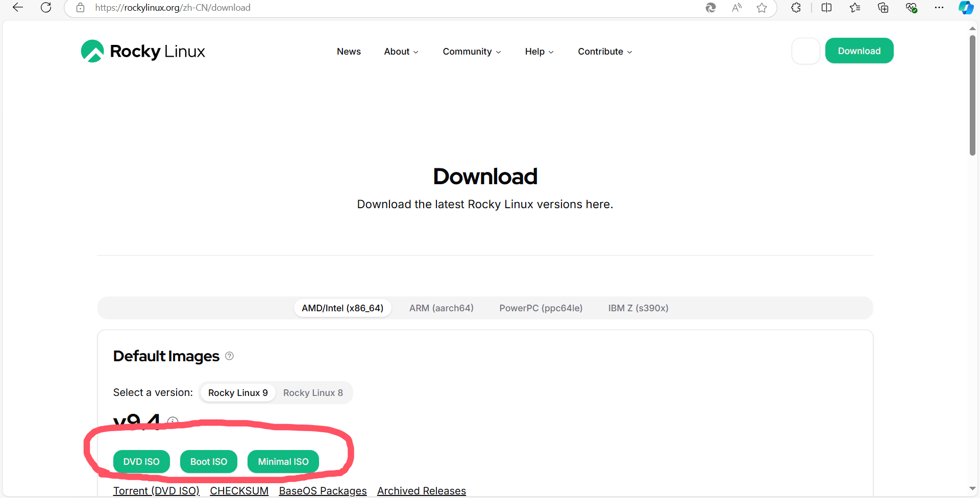Add this page to favorites

[x=762, y=8]
